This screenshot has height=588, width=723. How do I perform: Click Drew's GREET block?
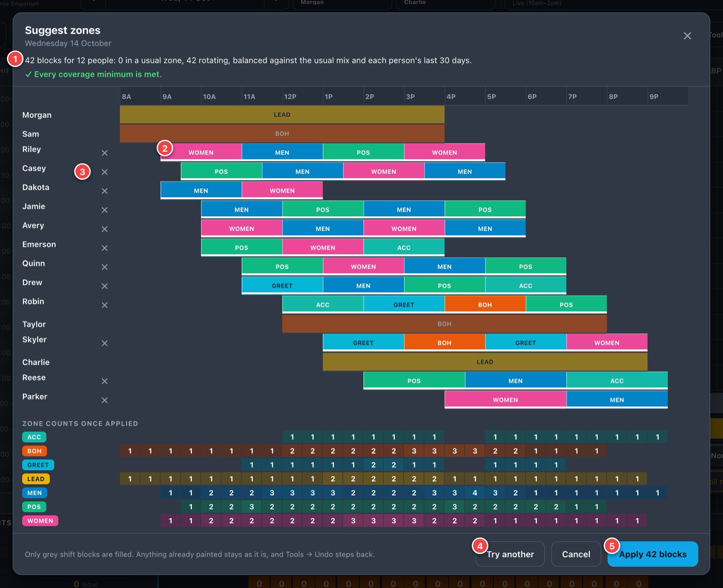pos(282,285)
